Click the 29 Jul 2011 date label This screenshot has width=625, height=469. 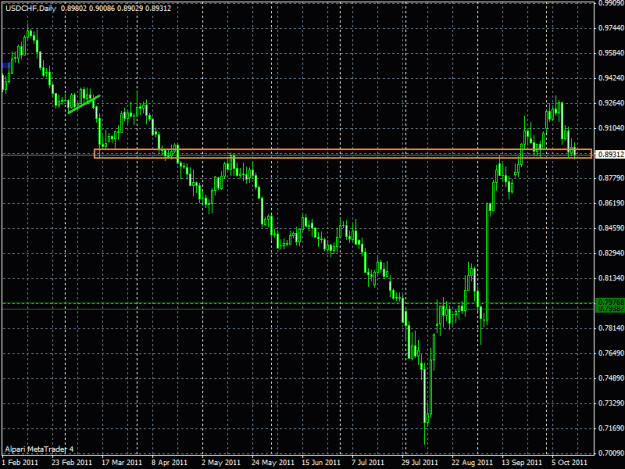click(x=420, y=462)
